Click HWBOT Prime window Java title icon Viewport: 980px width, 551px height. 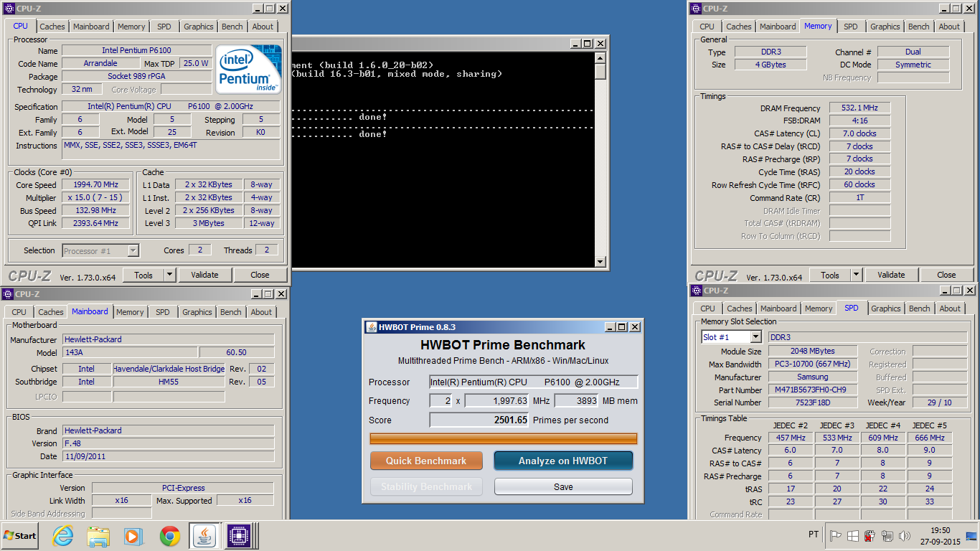(372, 326)
